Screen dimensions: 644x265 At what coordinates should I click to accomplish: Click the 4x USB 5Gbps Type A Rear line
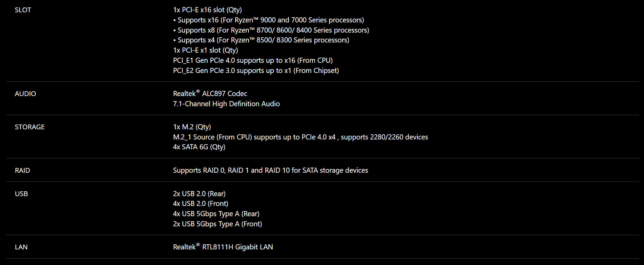tap(216, 214)
